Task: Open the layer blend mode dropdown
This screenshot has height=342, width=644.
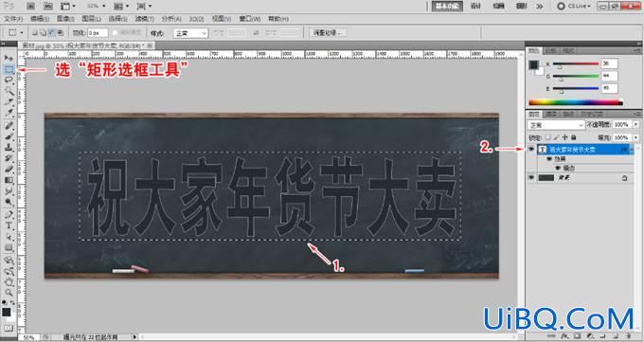Action: pyautogui.click(x=556, y=124)
